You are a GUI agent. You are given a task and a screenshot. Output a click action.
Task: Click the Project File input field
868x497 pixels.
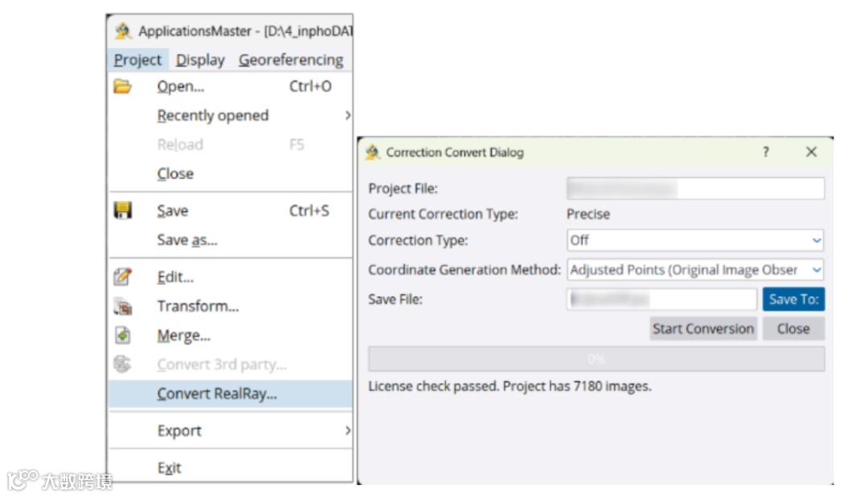point(695,189)
